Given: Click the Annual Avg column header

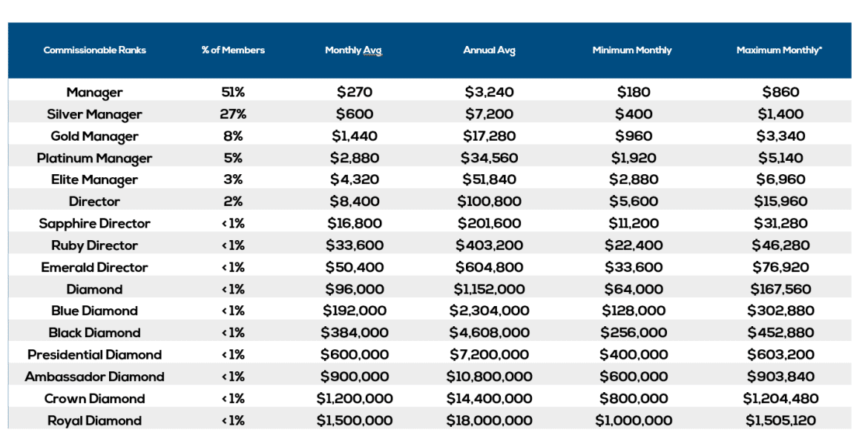Looking at the screenshot, I should click(489, 50).
